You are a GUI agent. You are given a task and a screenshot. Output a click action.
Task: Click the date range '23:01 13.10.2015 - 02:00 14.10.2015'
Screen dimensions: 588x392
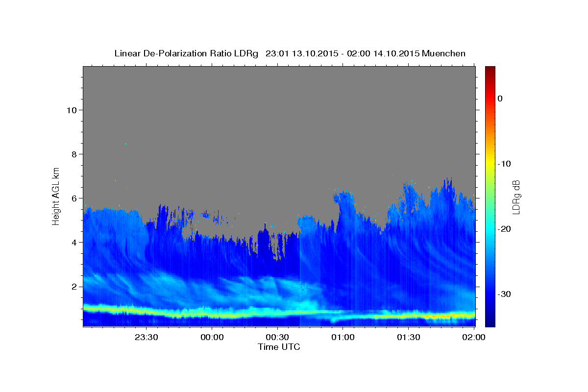coord(343,53)
